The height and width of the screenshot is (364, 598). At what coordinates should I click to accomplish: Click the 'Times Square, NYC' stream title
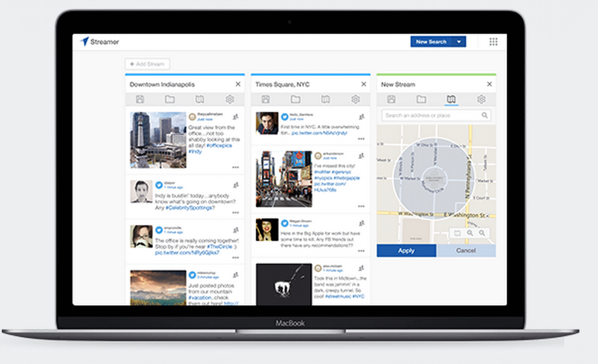point(282,85)
